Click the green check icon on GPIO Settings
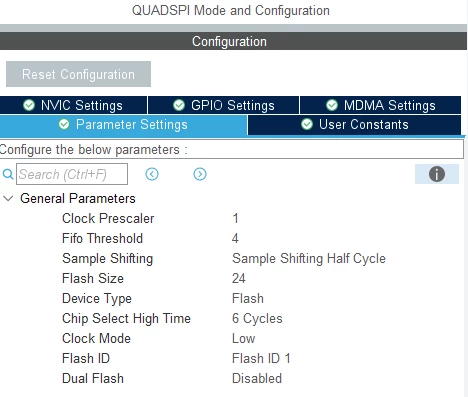468x397 pixels. coord(179,105)
